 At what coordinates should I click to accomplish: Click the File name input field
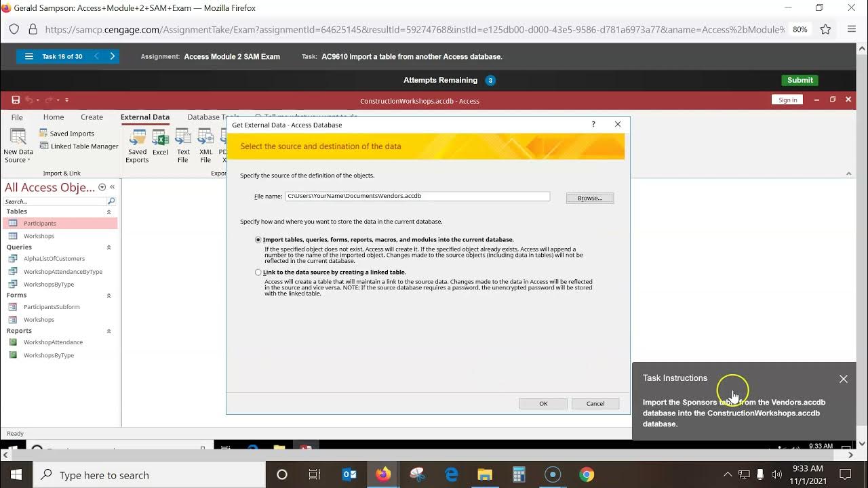tap(417, 197)
